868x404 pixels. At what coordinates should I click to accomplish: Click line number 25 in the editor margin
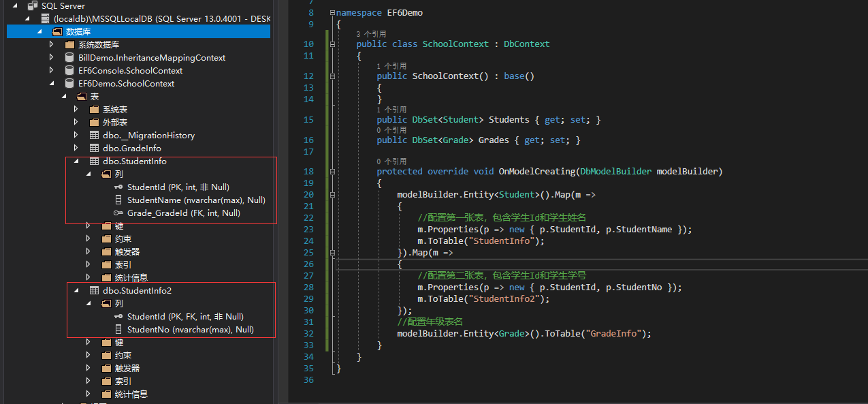(x=308, y=252)
